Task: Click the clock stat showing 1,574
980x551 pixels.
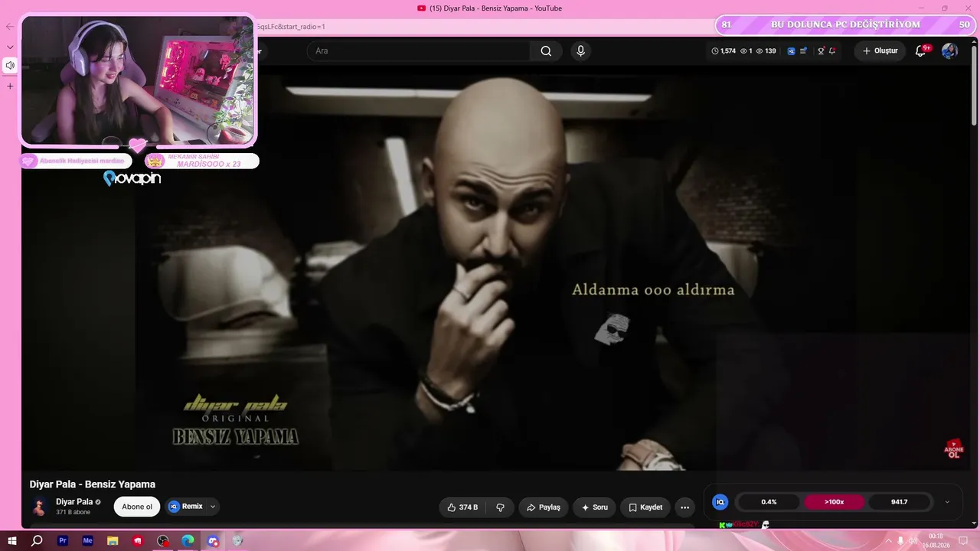Action: click(x=724, y=51)
